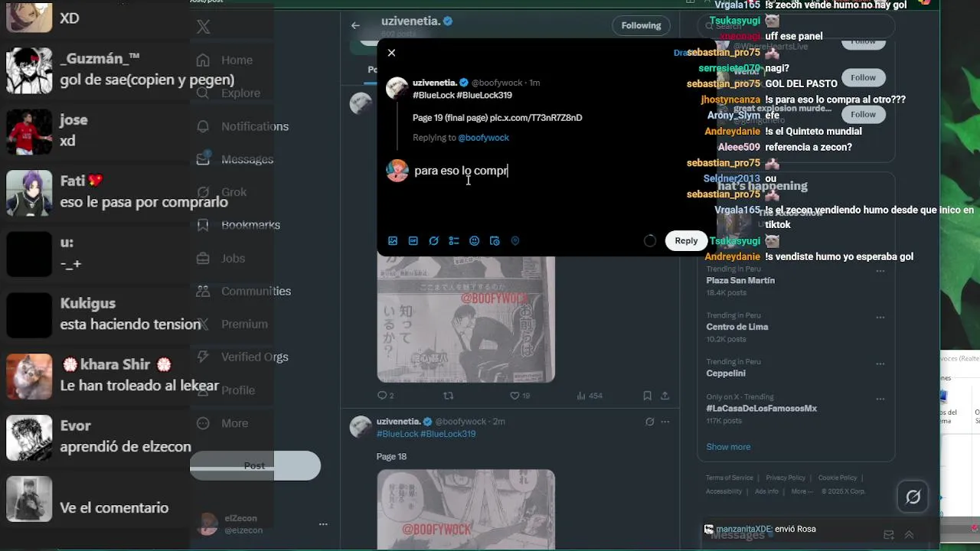The width and height of the screenshot is (980, 551).
Task: Open Bookmarks in the sidebar
Action: [x=238, y=225]
